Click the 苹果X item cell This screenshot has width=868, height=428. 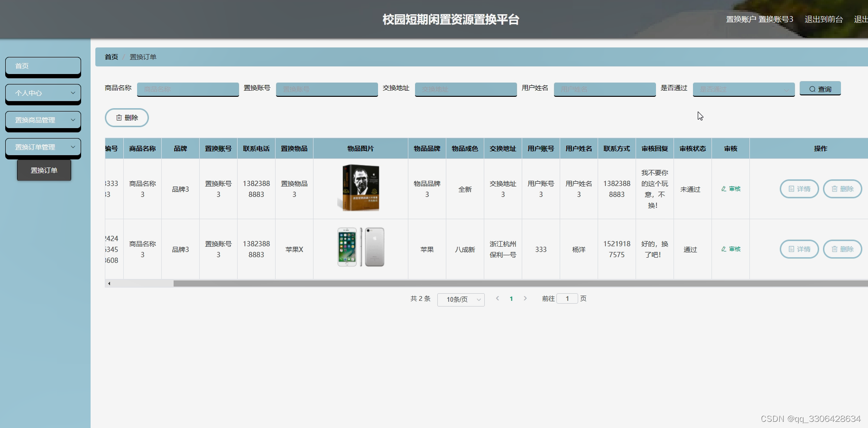[294, 250]
